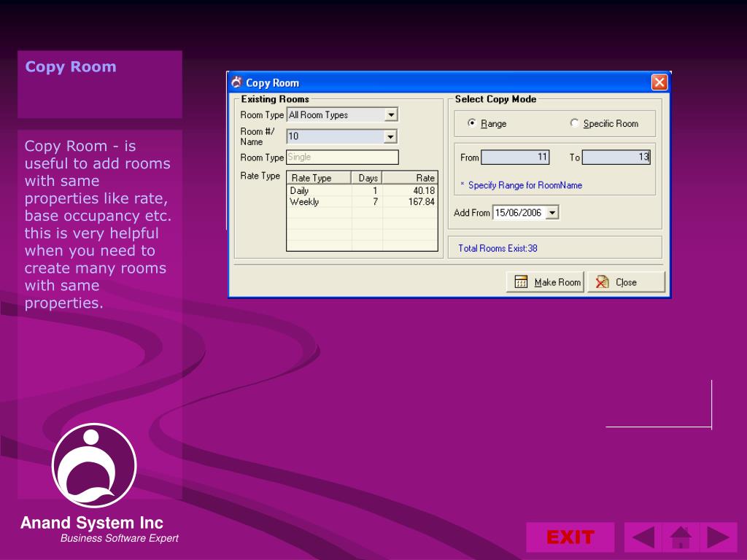Click the Copy Room title bar app icon
This screenshot has width=747, height=560.
pyautogui.click(x=236, y=82)
